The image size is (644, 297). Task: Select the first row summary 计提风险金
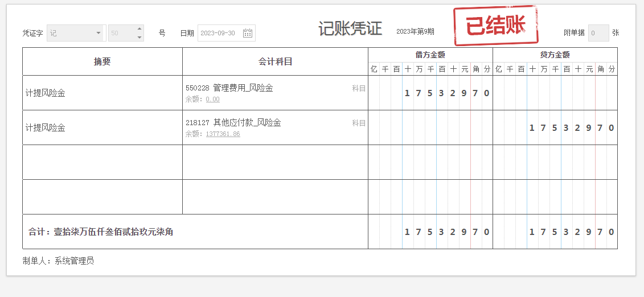[x=46, y=93]
